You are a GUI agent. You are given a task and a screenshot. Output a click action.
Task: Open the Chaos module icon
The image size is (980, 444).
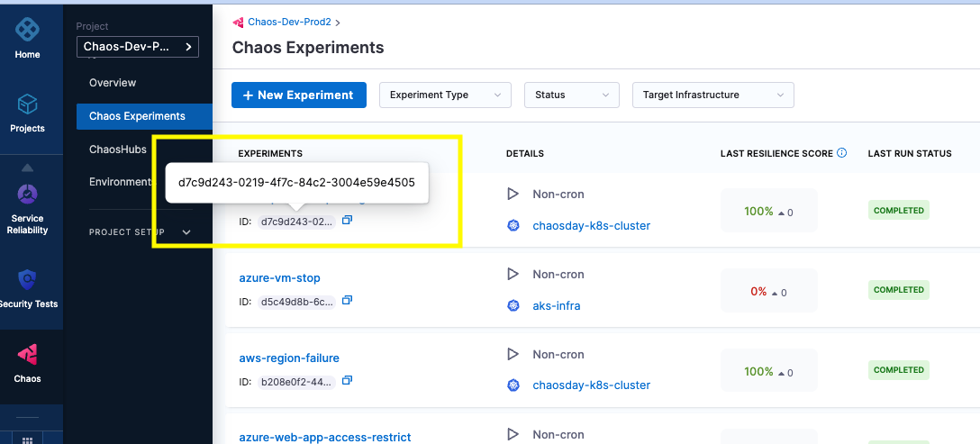[x=27, y=355]
